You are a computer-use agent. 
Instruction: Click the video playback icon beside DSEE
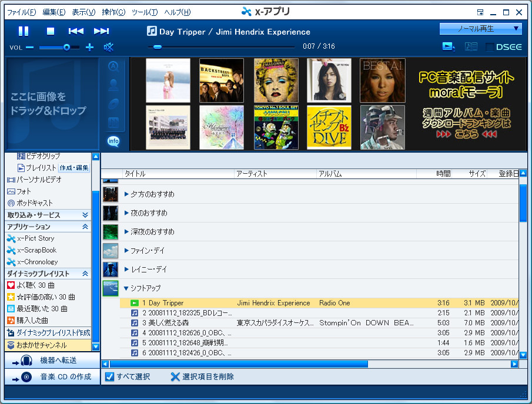tap(448, 46)
